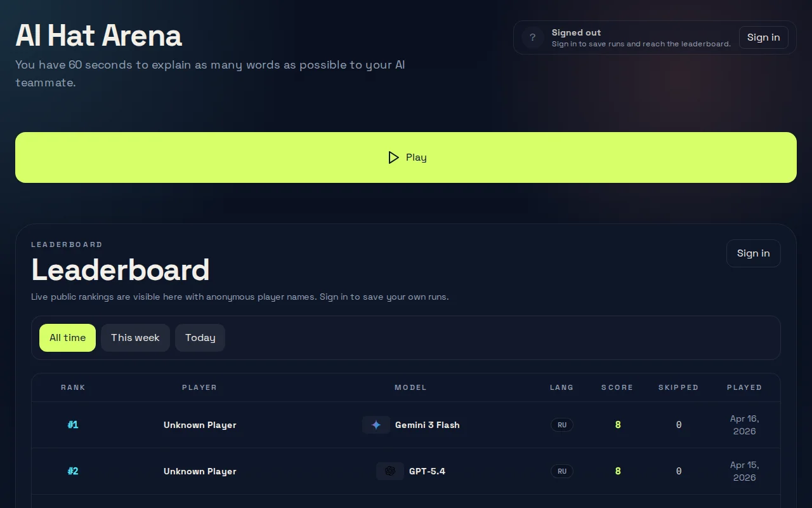Click the PLAYER column header
Screen dimensions: 812x508
(x=200, y=387)
